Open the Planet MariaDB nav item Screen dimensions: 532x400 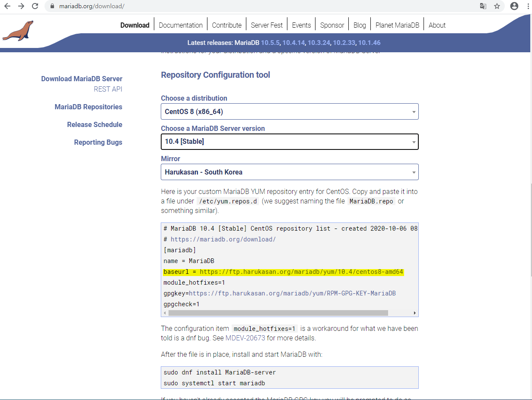[397, 25]
